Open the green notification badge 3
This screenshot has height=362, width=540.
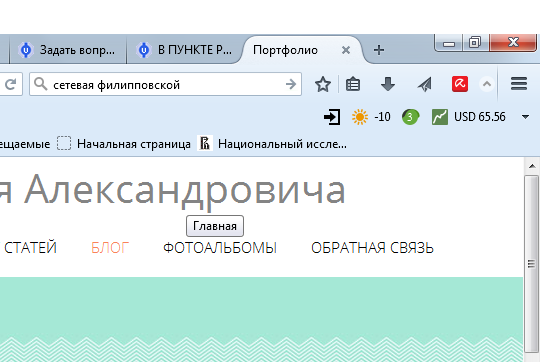pyautogui.click(x=410, y=117)
